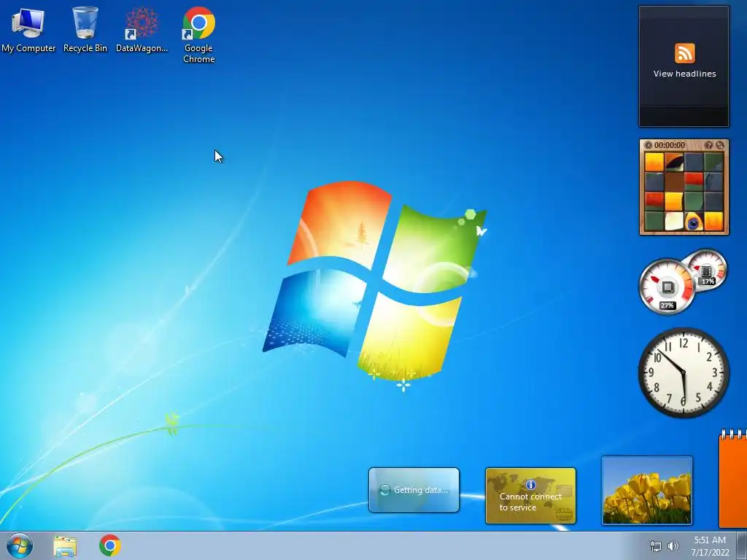This screenshot has height=560, width=747.
Task: Click the puzzle gadget solve/shuffle icon
Action: tap(719, 145)
